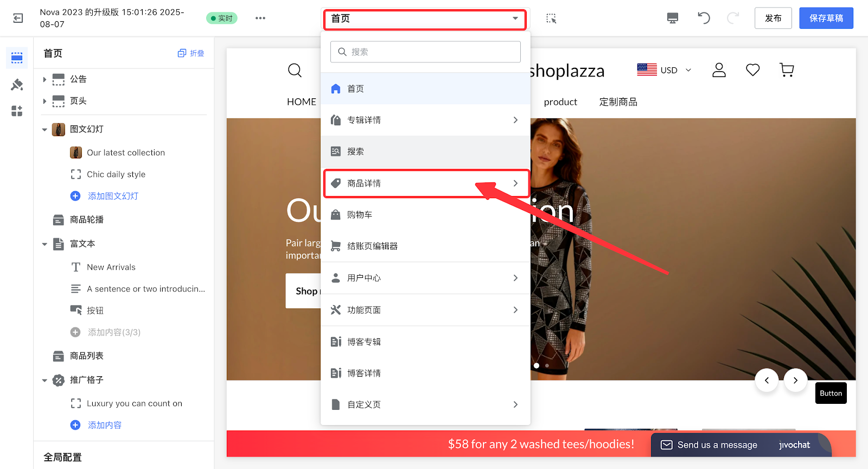Go to next slide with right arrow
868x469 pixels.
795,381
